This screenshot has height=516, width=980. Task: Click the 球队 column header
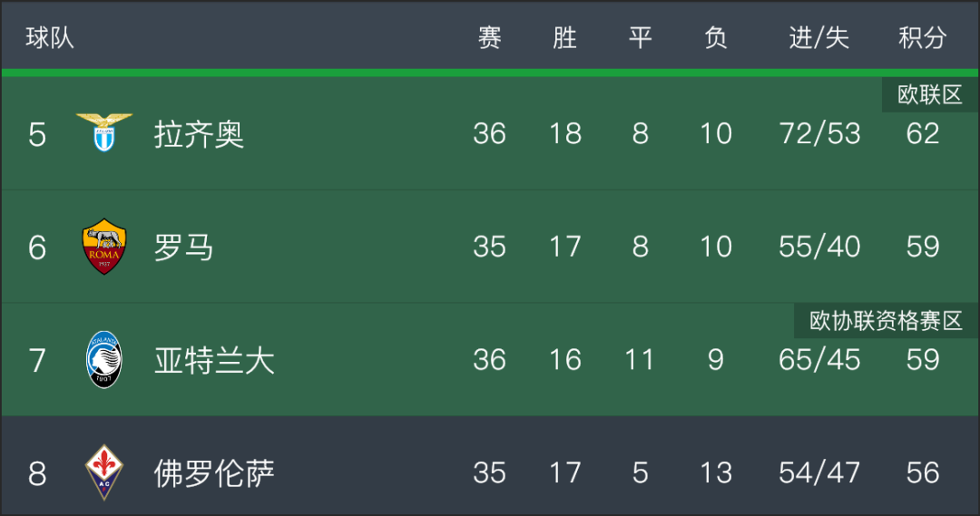[49, 37]
